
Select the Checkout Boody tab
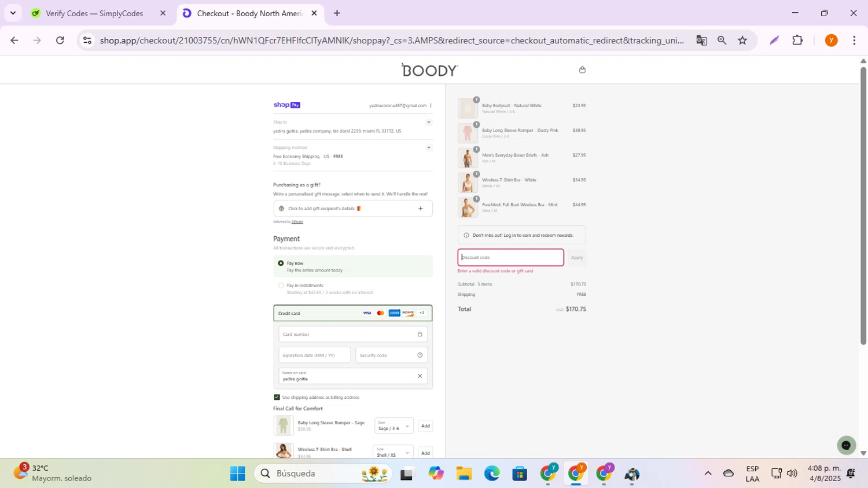[x=249, y=13]
